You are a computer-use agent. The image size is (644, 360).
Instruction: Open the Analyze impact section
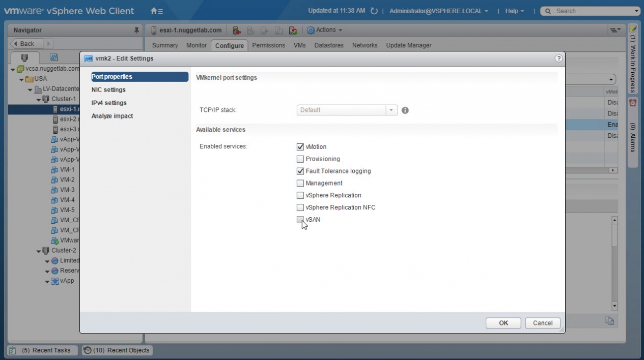112,116
